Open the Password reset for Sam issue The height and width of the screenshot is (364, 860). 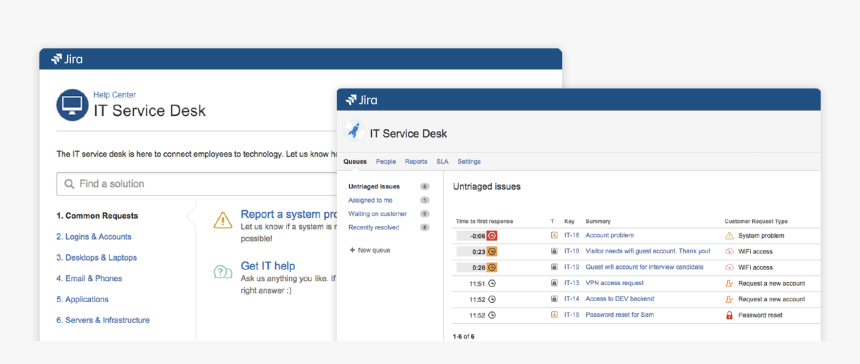coord(620,315)
